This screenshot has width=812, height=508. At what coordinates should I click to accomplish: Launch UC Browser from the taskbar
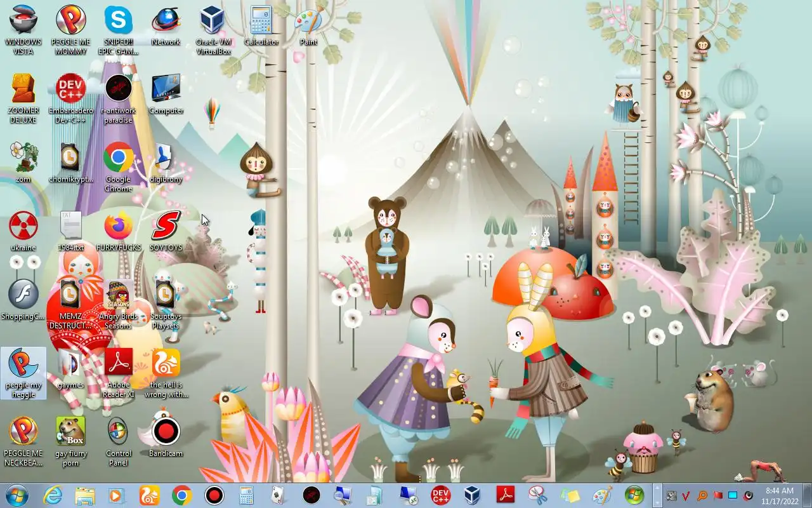tap(149, 495)
